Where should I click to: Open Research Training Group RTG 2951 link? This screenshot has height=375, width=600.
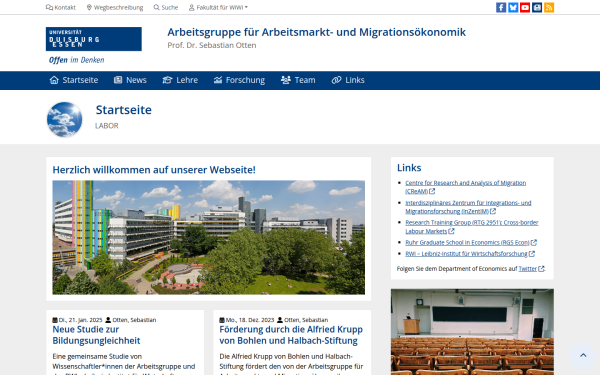point(471,227)
